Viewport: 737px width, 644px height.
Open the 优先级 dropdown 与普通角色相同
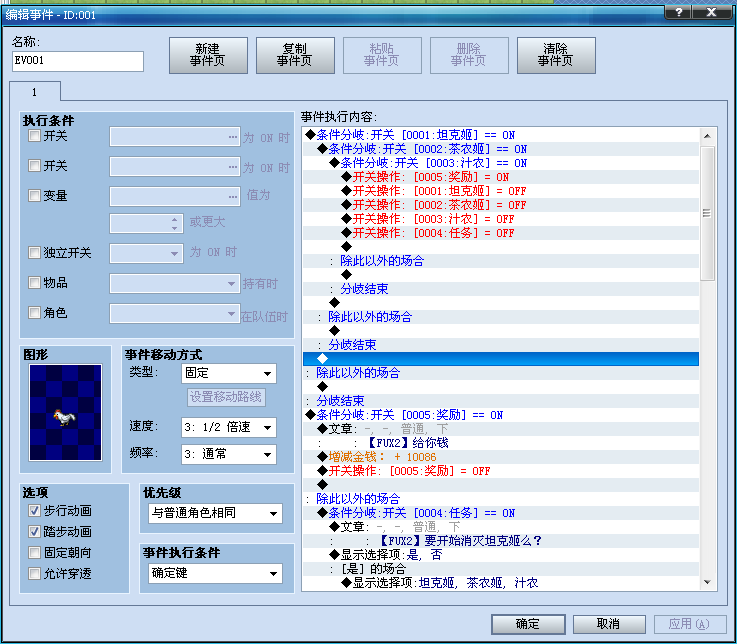(215, 513)
